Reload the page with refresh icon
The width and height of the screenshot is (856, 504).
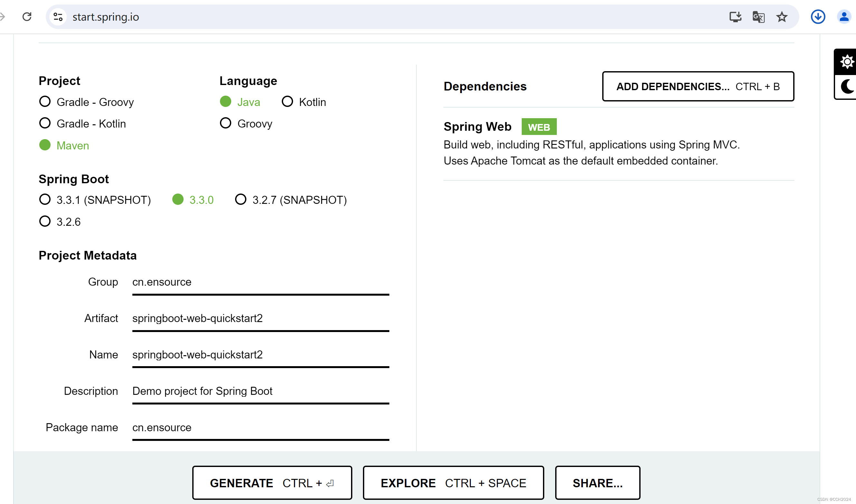(x=27, y=17)
